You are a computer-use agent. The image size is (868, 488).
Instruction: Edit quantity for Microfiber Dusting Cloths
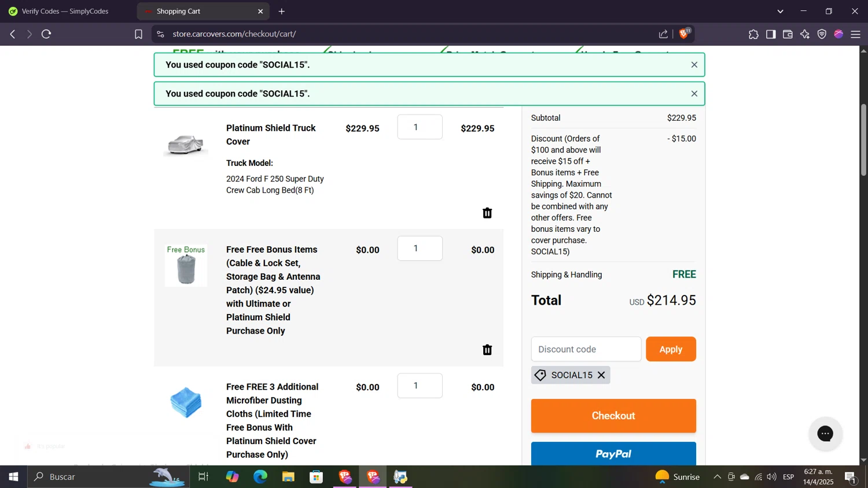pos(420,386)
